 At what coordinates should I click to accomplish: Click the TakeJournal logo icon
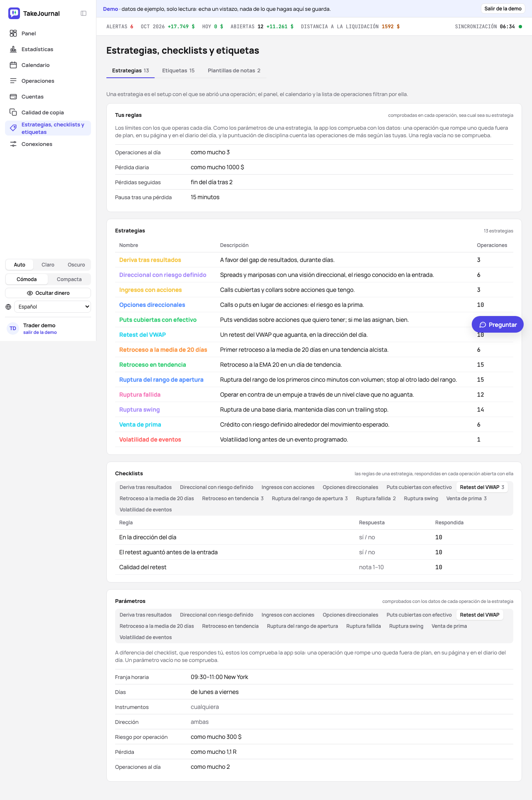[x=14, y=13]
